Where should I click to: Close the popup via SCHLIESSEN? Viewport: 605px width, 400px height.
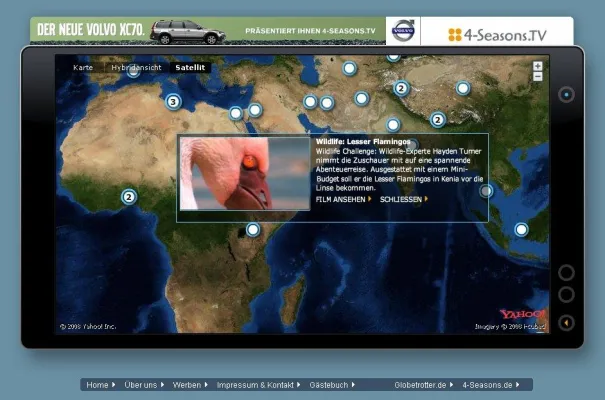click(x=404, y=199)
